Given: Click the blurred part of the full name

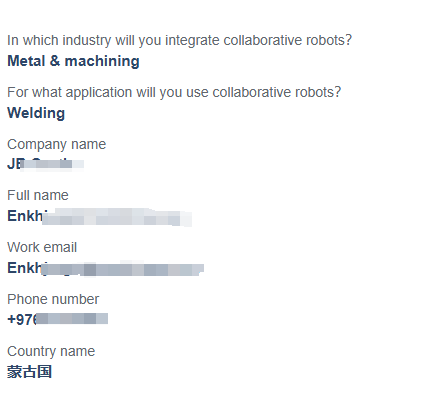Looking at the screenshot, I should [x=117, y=217].
